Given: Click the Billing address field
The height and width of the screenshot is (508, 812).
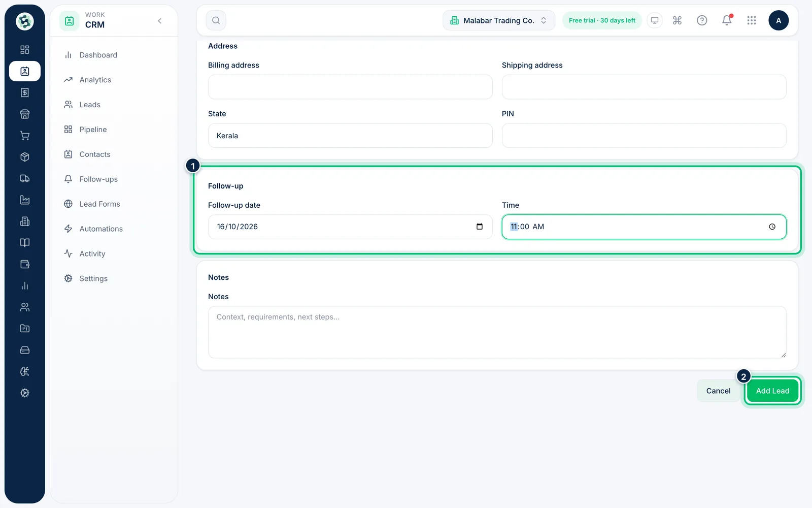Looking at the screenshot, I should 350,87.
